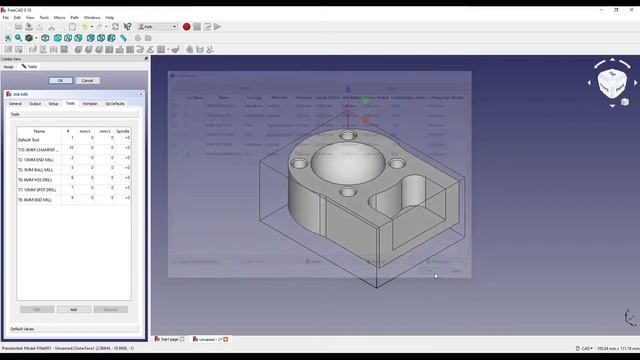Viewport: 640px width, 360px height.
Task: Click the Fit Selection magnifier icon
Action: (18, 38)
